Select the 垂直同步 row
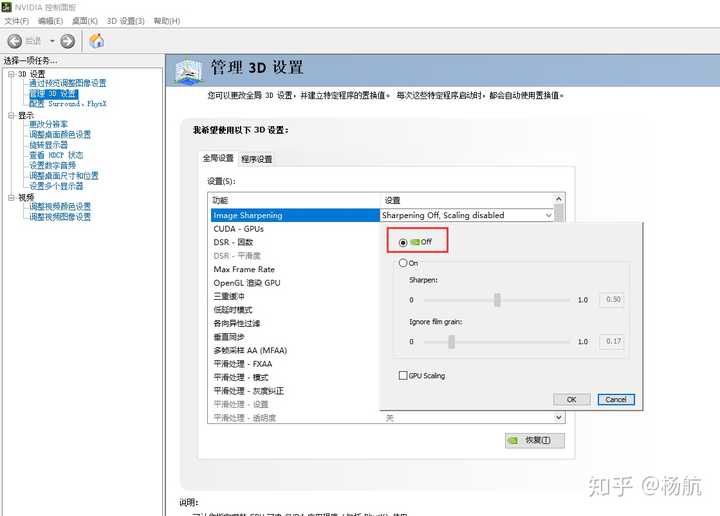This screenshot has width=720, height=516. click(295, 337)
